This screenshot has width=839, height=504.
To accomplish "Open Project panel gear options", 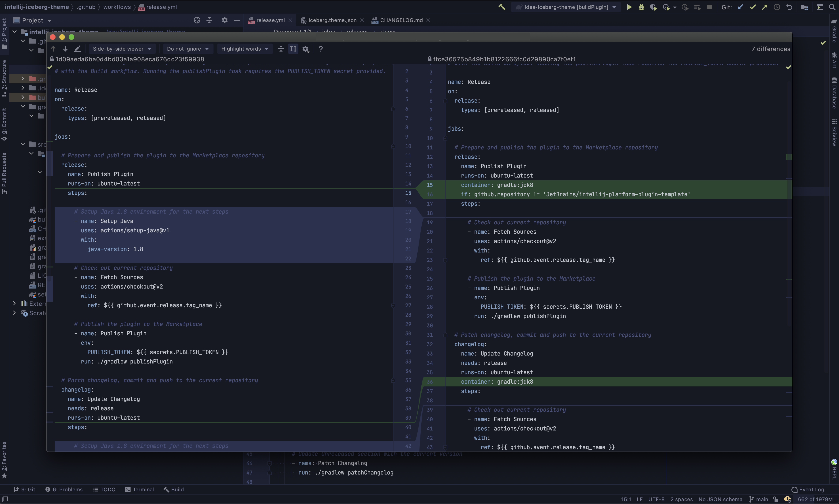I will click(x=224, y=20).
